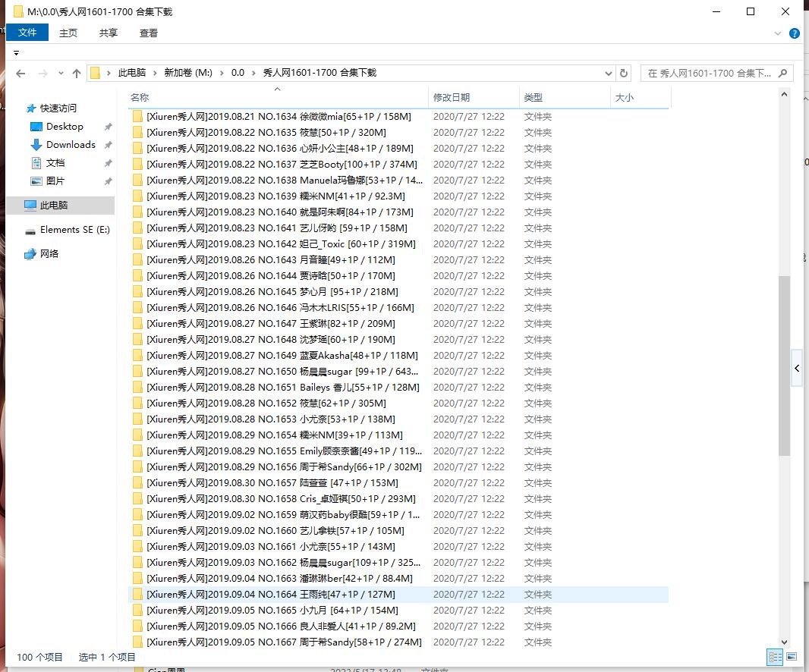Click the 快速访问 star icon
Viewport: 809px width, 672px height.
pyautogui.click(x=31, y=108)
